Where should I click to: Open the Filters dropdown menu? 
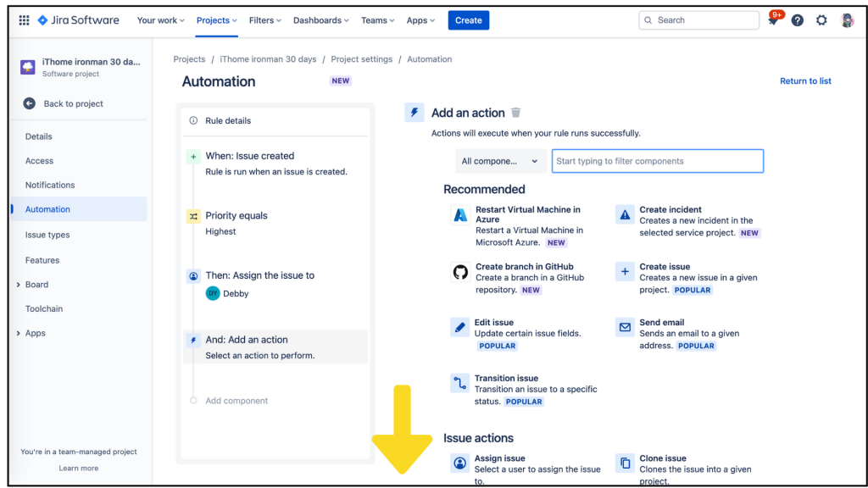(x=265, y=20)
